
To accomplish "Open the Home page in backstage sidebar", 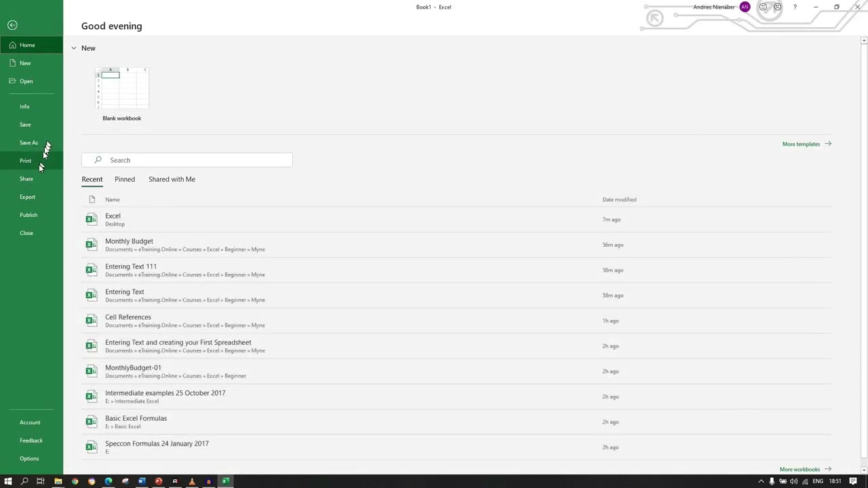I will click(31, 45).
